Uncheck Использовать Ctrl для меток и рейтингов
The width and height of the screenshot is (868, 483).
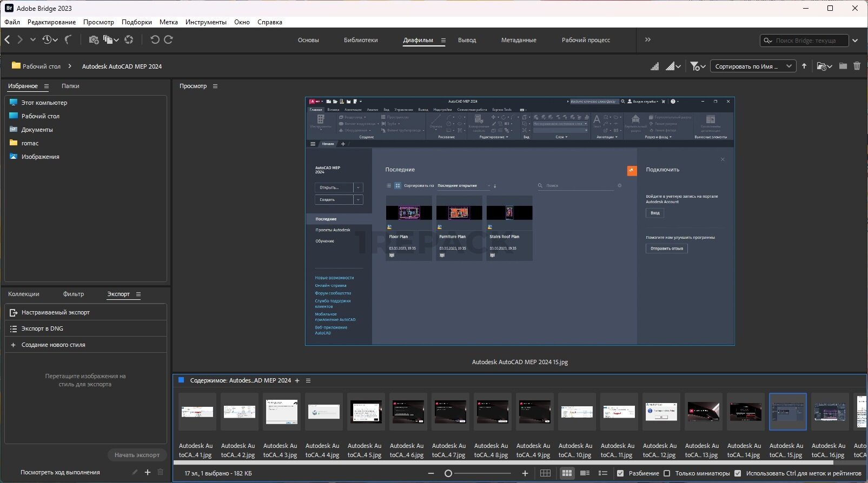[x=738, y=473]
